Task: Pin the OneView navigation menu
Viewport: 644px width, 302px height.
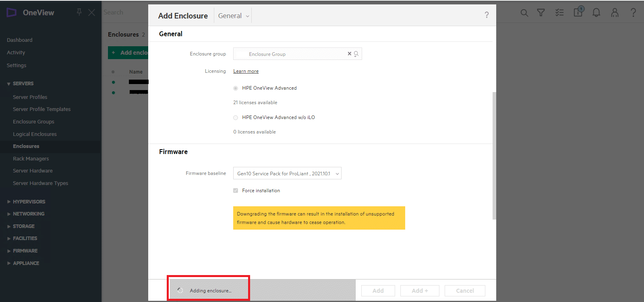Action: [x=79, y=12]
